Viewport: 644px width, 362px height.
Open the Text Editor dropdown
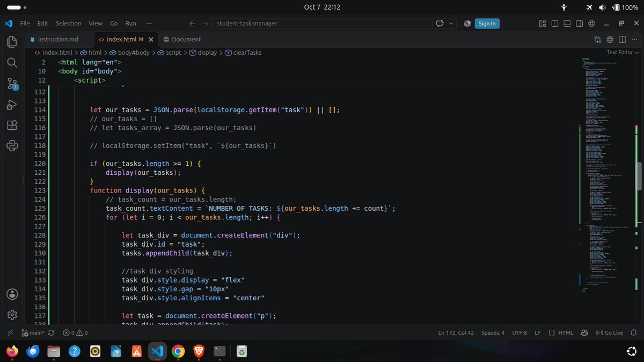tap(623, 53)
